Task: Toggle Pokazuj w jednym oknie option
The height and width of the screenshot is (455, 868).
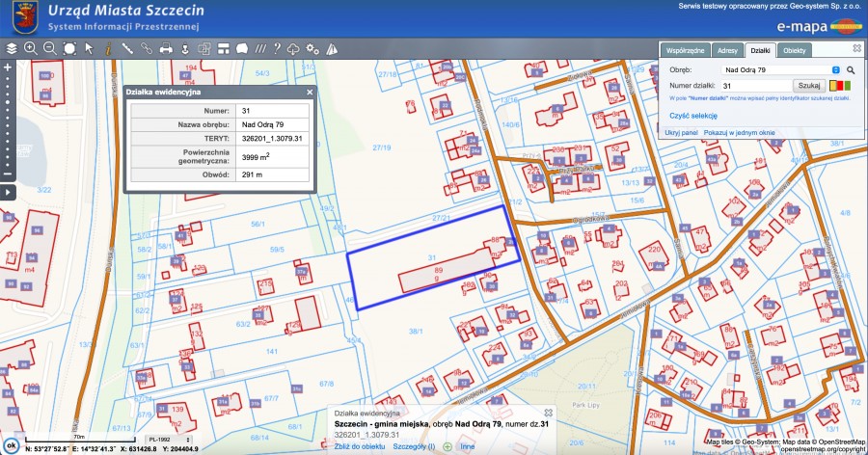Action: (739, 131)
